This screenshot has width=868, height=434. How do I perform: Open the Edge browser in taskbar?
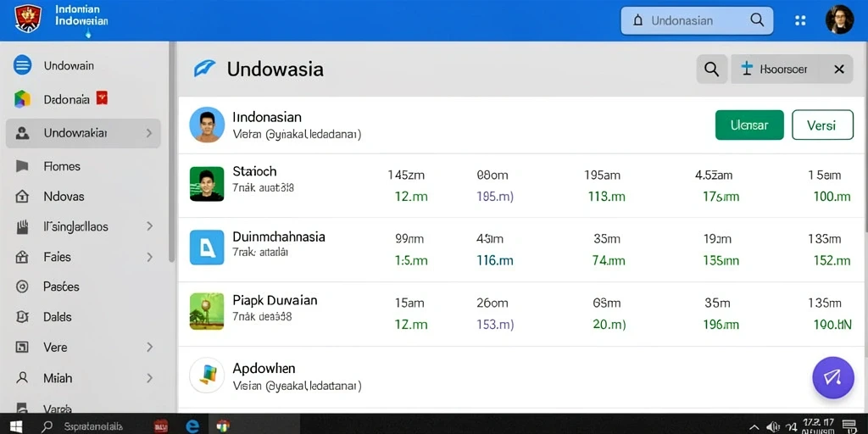[192, 426]
